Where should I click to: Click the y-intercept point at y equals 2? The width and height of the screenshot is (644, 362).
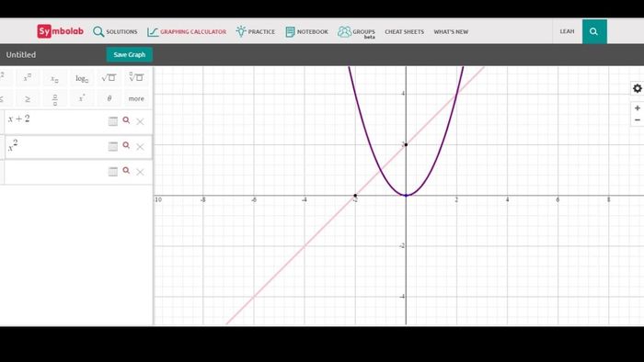coord(406,145)
